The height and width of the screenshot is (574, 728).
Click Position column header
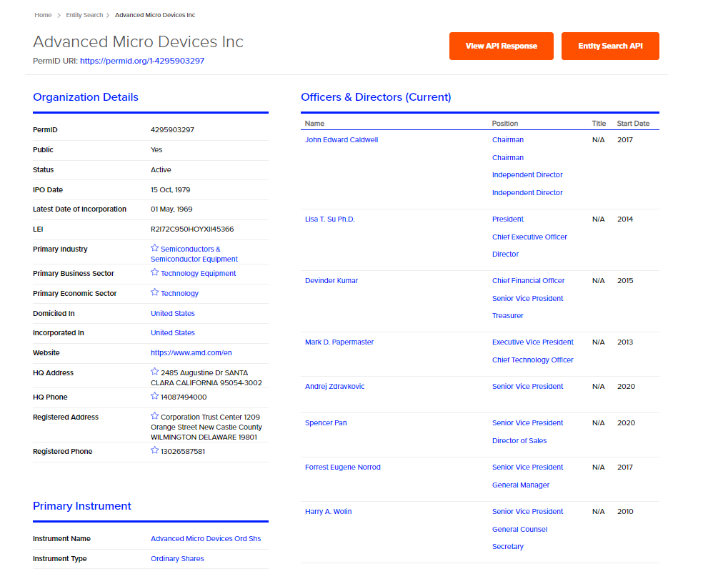click(505, 124)
